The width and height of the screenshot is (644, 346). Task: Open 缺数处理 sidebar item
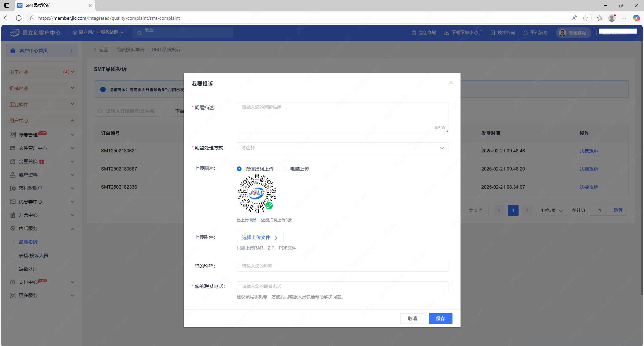pyautogui.click(x=28, y=269)
